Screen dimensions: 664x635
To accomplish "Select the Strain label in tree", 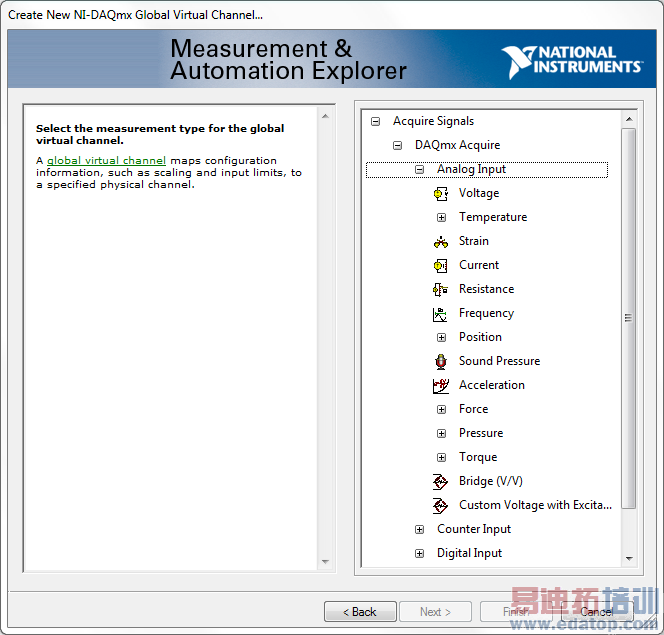I will coord(474,241).
